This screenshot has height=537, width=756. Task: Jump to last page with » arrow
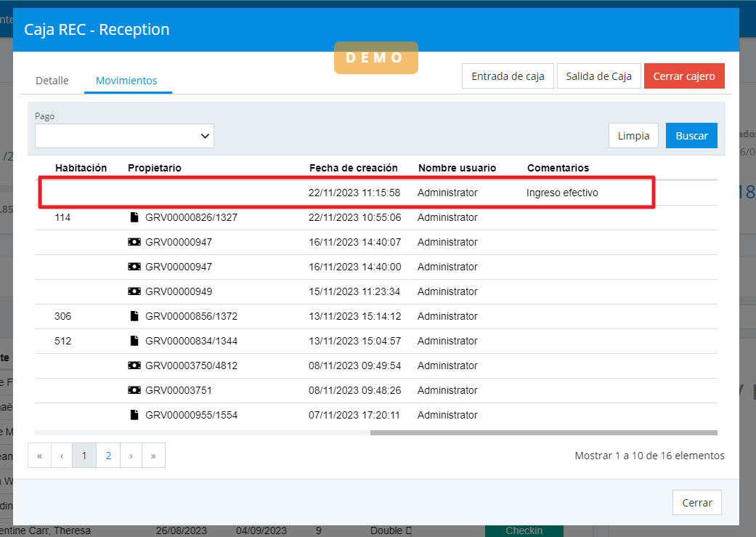pos(153,456)
